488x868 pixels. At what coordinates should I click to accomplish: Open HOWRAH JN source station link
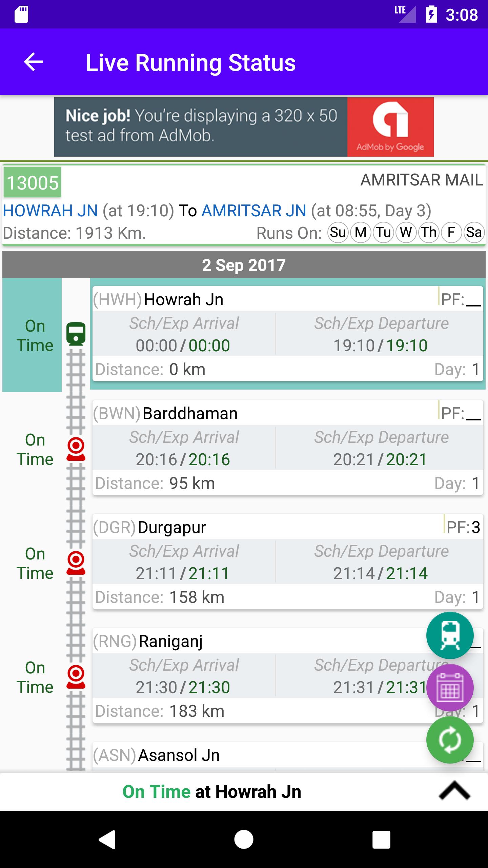50,211
